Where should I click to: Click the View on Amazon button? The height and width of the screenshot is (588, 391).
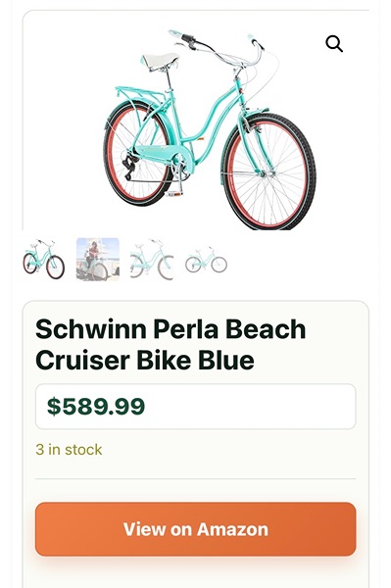click(x=196, y=529)
